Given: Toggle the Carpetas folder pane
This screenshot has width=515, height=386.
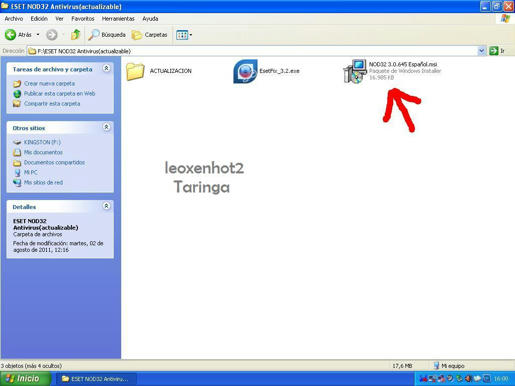Looking at the screenshot, I should coord(149,35).
